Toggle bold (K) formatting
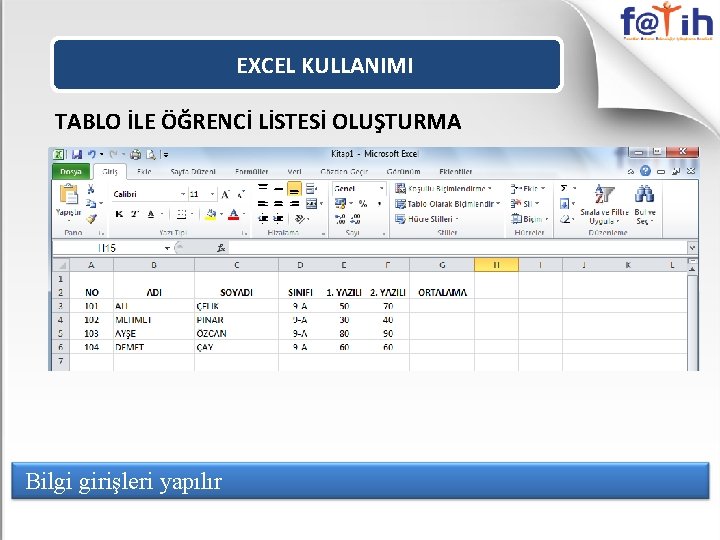 point(119,214)
